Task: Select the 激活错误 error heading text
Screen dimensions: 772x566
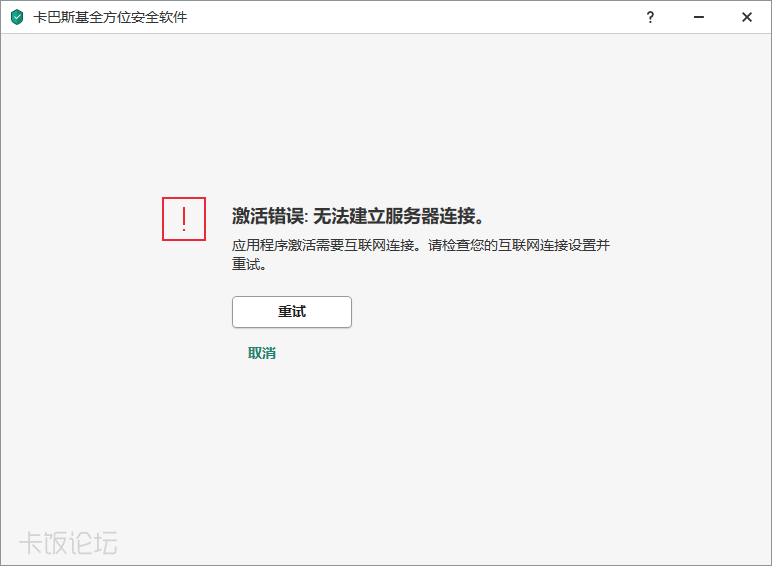Action: pyautogui.click(x=358, y=216)
